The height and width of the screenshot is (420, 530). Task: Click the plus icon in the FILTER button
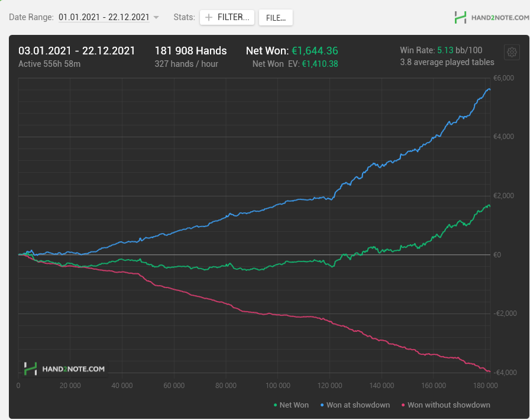tap(209, 17)
